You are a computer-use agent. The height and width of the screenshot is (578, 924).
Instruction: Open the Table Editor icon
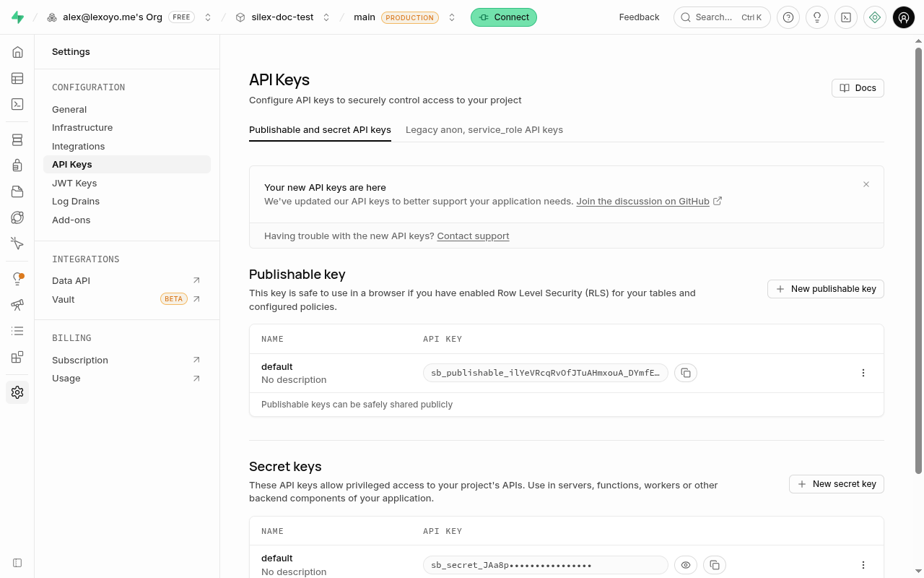[x=17, y=78]
